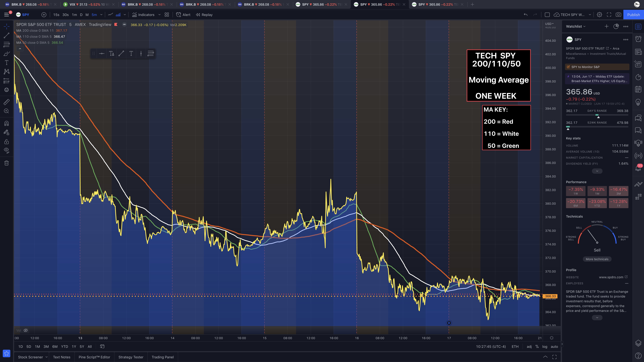Toggle the Vol indicator visibility eye
The image size is (644, 362).
pyautogui.click(x=26, y=330)
